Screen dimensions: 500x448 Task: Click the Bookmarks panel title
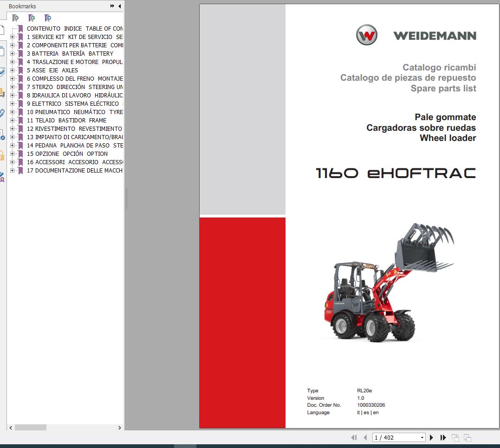coord(22,6)
